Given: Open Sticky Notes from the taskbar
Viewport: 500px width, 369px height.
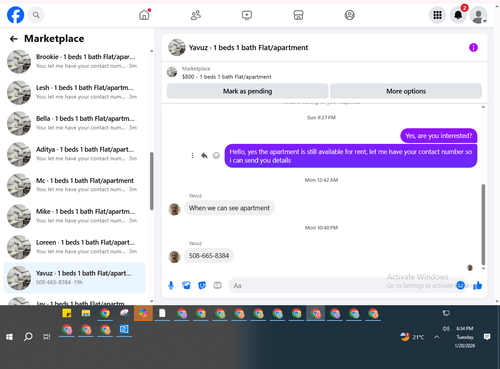Looking at the screenshot, I should (x=67, y=314).
